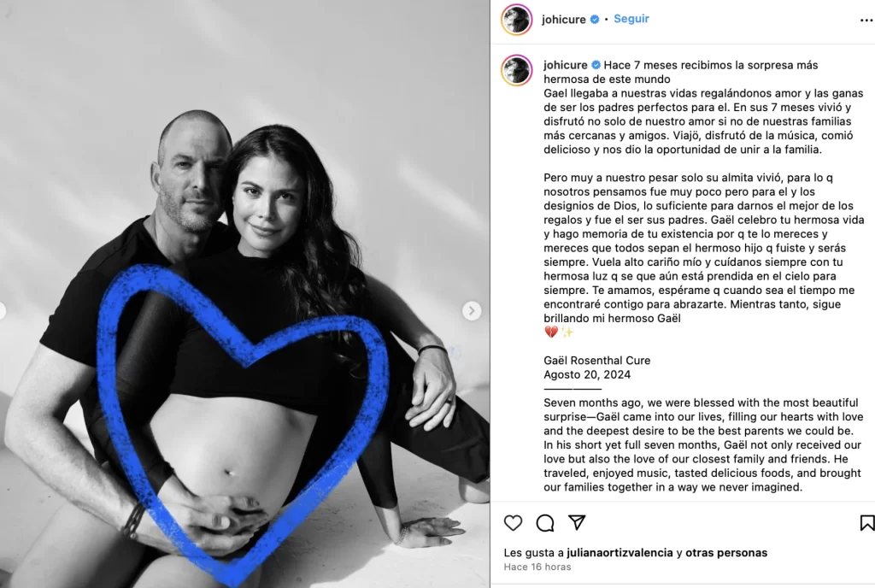This screenshot has width=875, height=588.
Task: Click the johicure header profile picture
Action: pyautogui.click(x=517, y=20)
